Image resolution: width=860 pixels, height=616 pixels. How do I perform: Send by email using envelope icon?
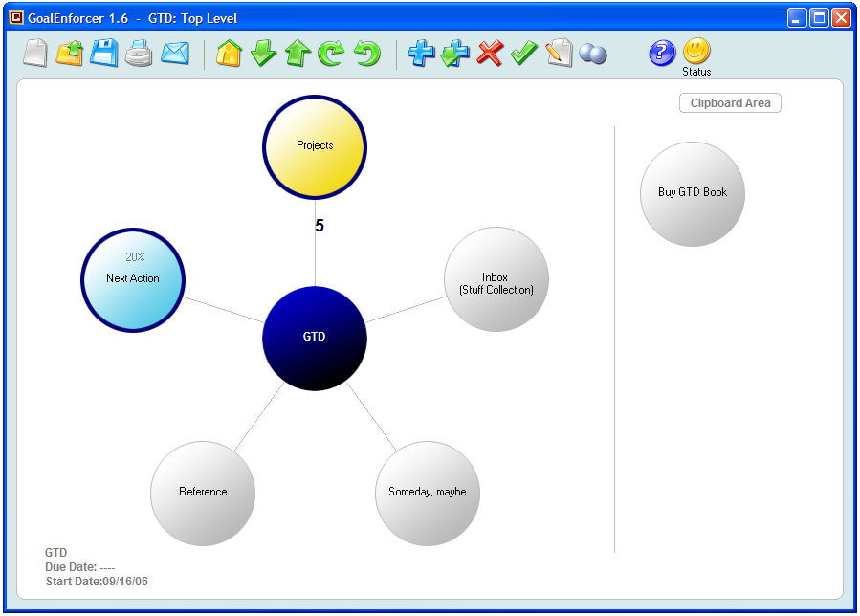(x=175, y=54)
